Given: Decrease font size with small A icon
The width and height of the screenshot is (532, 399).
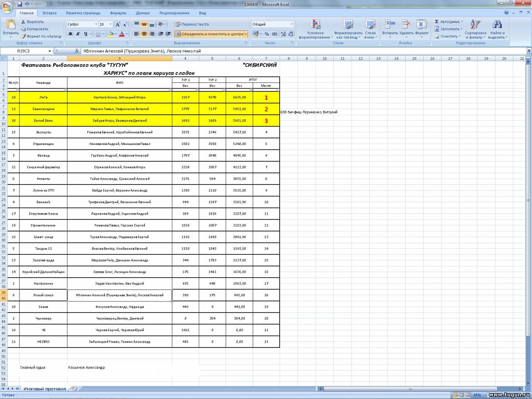Looking at the screenshot, I should (125, 24).
